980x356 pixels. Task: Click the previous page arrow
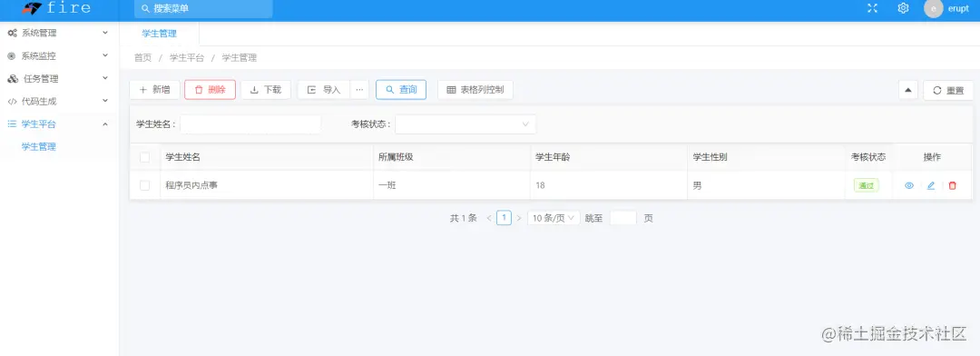tap(489, 218)
